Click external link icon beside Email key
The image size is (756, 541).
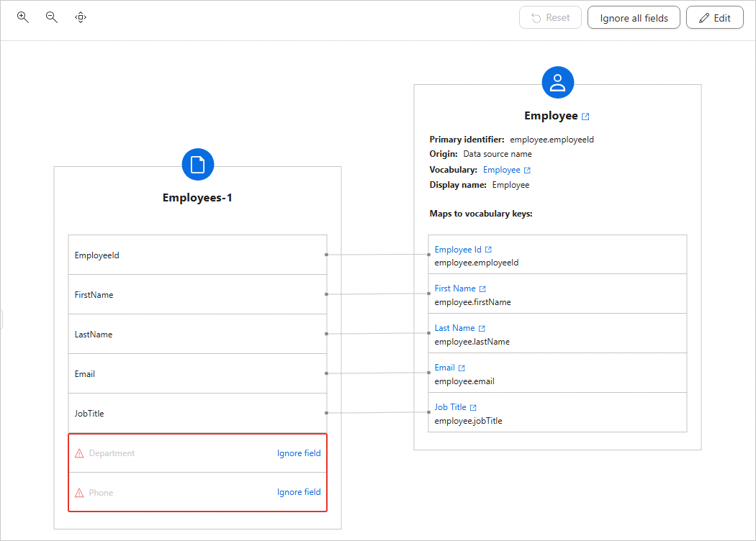click(462, 368)
